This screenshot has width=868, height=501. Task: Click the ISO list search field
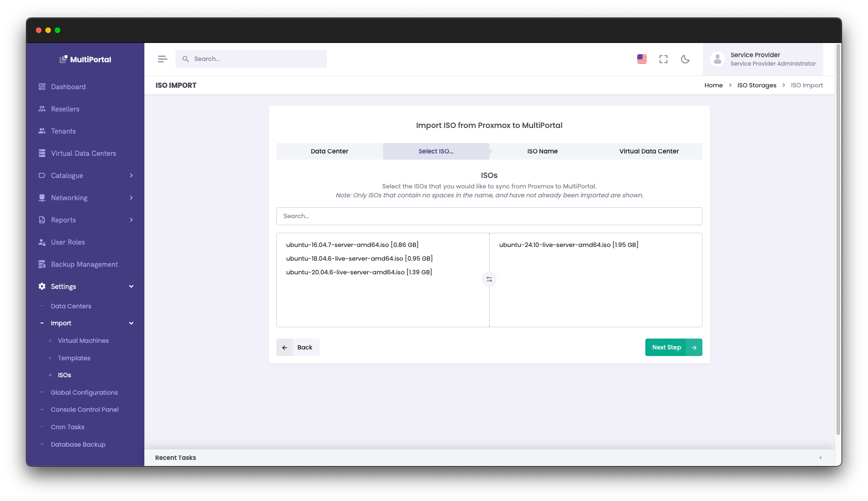(x=489, y=216)
